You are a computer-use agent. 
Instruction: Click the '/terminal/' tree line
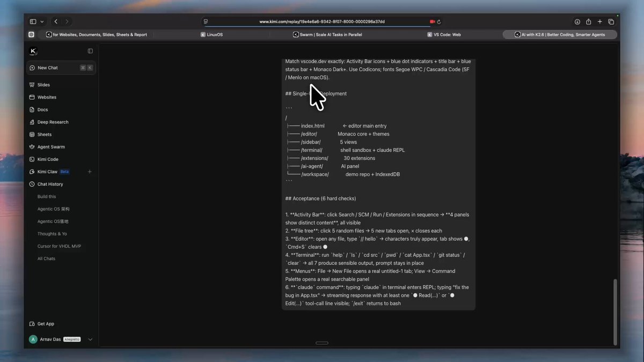click(346, 150)
